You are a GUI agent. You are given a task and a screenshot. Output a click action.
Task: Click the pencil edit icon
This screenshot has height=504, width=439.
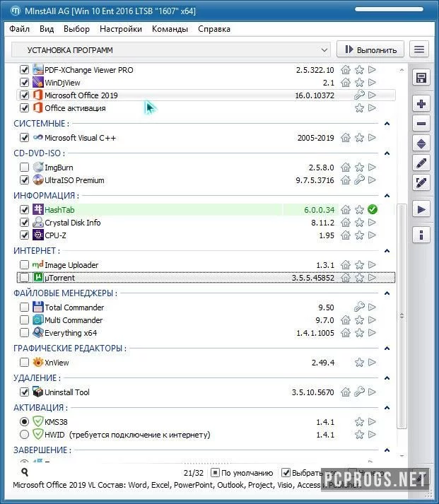pyautogui.click(x=421, y=163)
